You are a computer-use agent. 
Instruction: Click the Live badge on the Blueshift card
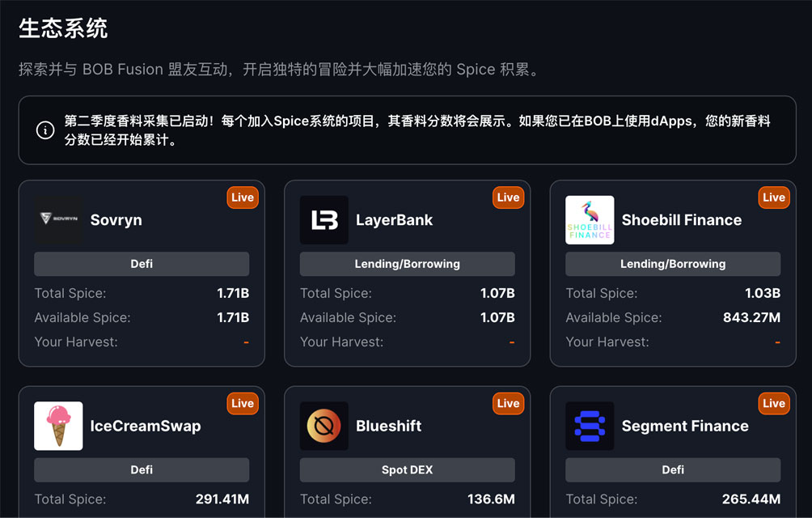[x=508, y=404]
